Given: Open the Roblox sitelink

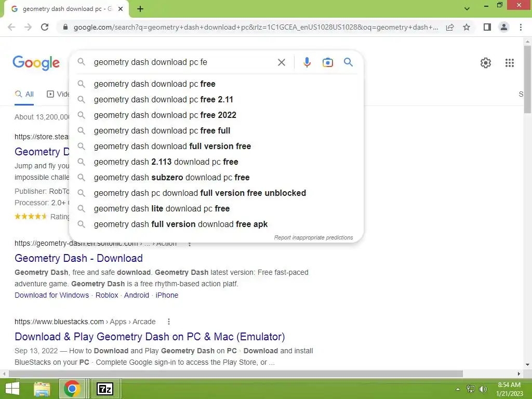Looking at the screenshot, I should (107, 295).
